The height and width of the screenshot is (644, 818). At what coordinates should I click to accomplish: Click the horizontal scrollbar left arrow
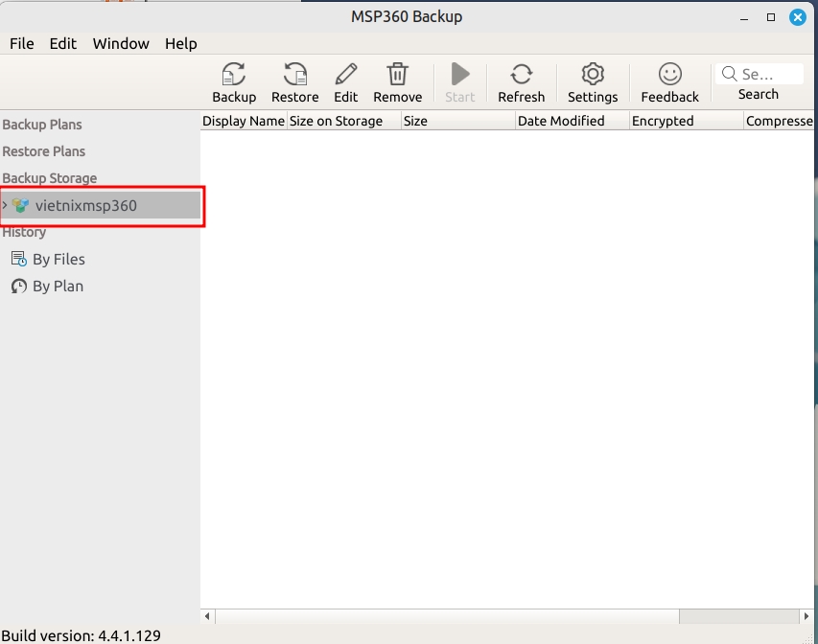point(208,616)
